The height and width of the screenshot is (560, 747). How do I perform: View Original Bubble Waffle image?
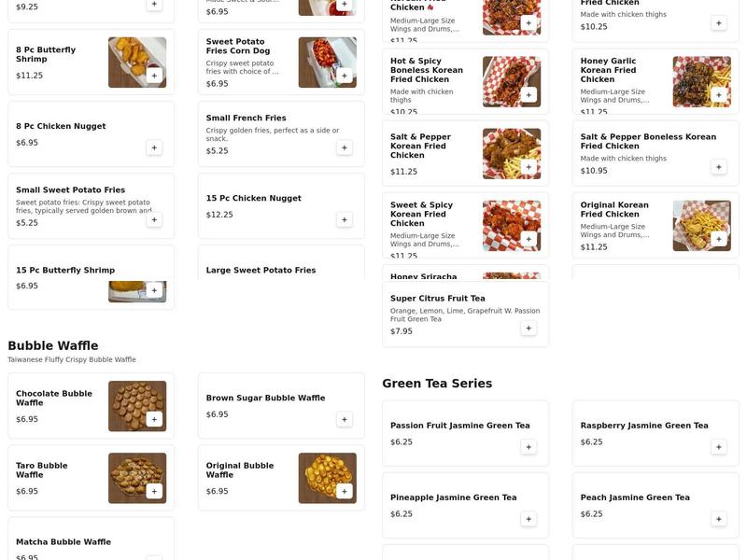[328, 478]
